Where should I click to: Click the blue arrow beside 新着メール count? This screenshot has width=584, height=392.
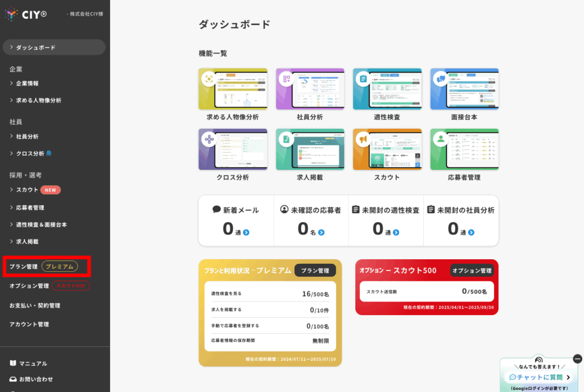[x=246, y=232]
